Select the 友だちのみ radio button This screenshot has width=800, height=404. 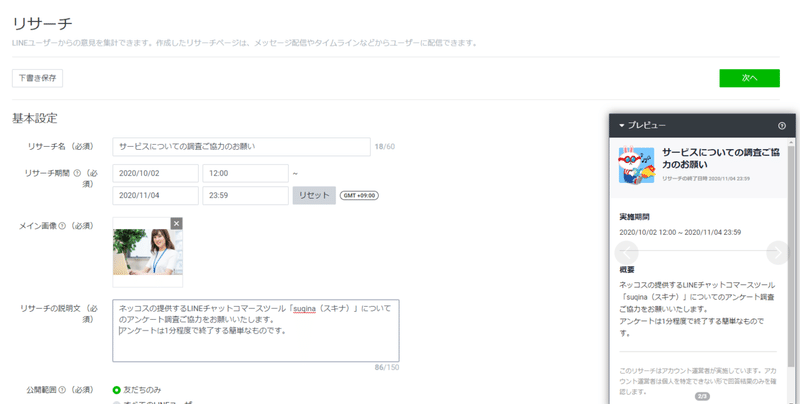[x=116, y=390]
